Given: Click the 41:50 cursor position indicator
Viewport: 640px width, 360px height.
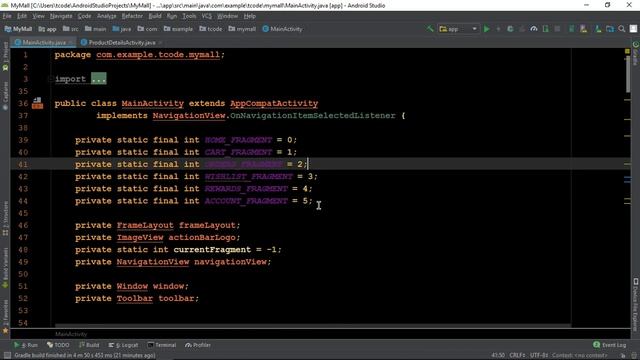Looking at the screenshot, I should (x=498, y=355).
